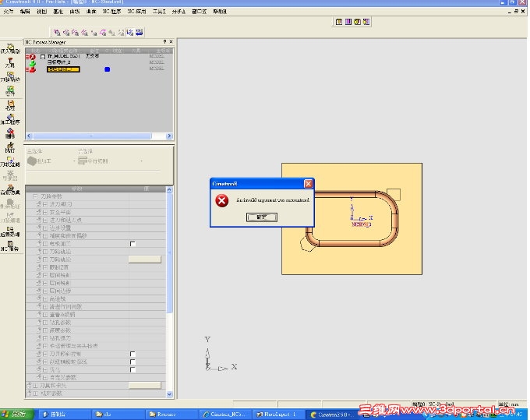Click the purple striped icon in upper-right toolbar

click(x=348, y=22)
